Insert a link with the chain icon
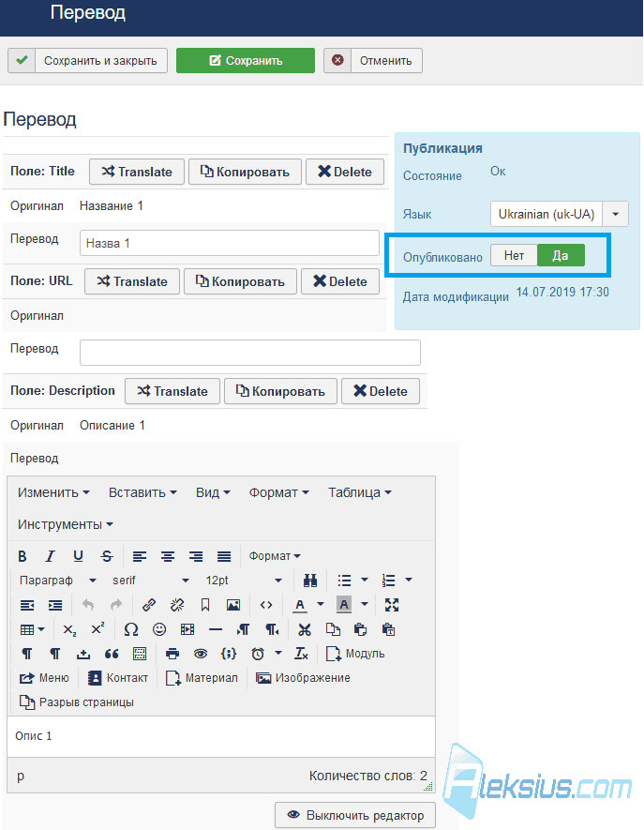The image size is (644, 830). 149,605
